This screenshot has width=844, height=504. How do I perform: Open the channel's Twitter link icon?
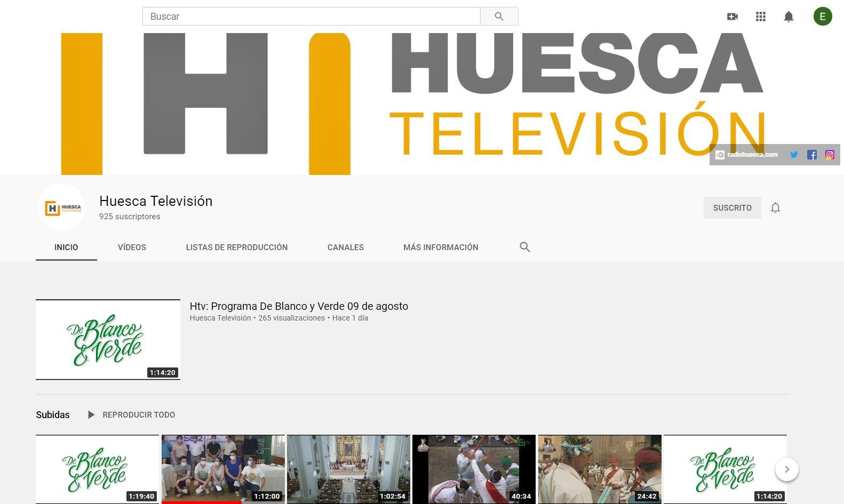point(794,155)
